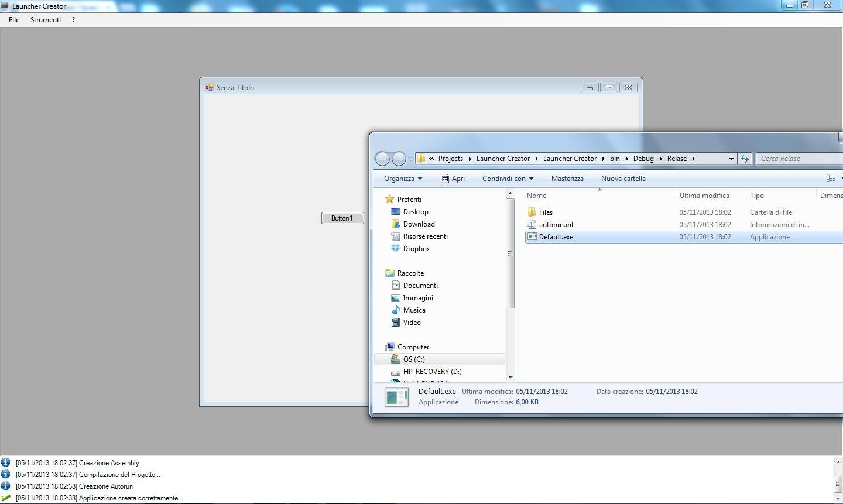Click the 'Cartella di file' type cell
Screen dimensions: 843x504
(x=771, y=212)
